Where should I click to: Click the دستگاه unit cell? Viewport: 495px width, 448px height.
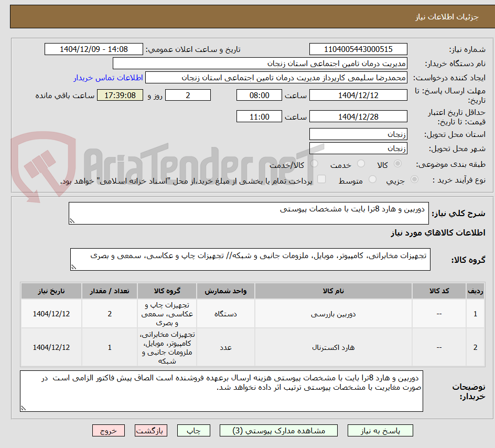(x=225, y=314)
